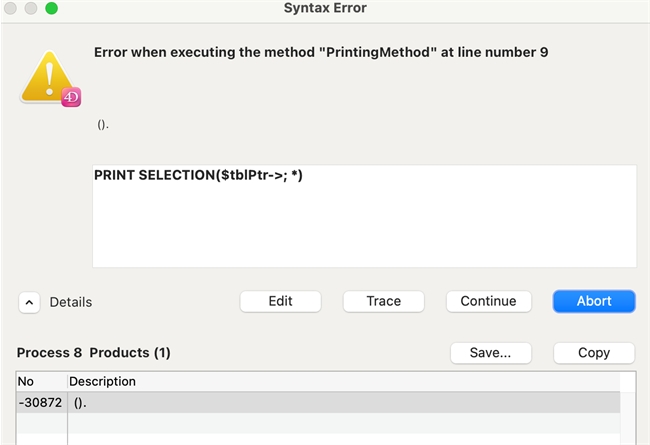This screenshot has width=650, height=445.
Task: Click the Trace button
Action: click(x=383, y=301)
